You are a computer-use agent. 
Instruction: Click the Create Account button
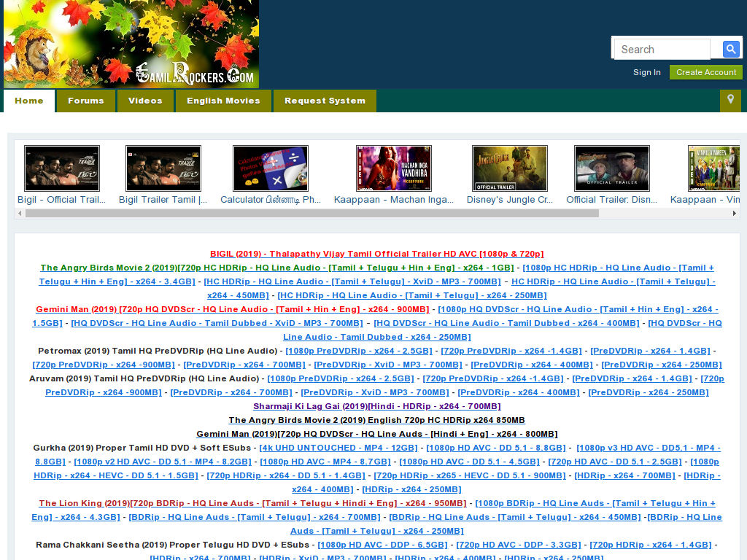[706, 72]
